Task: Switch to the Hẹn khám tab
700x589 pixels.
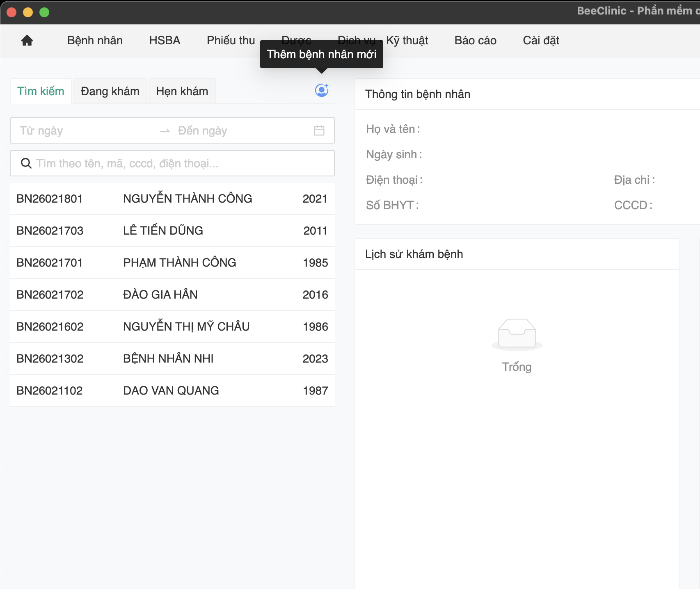Action: click(182, 91)
